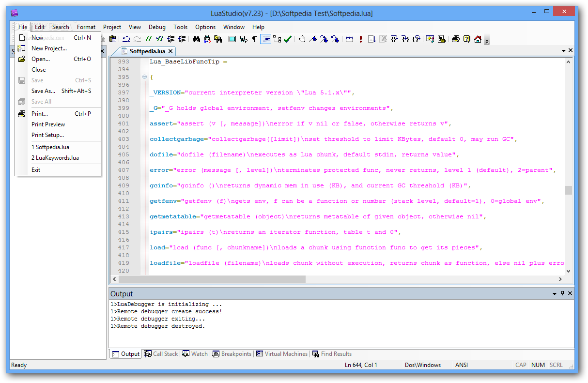Click the red exclamation mark icon

[361, 39]
